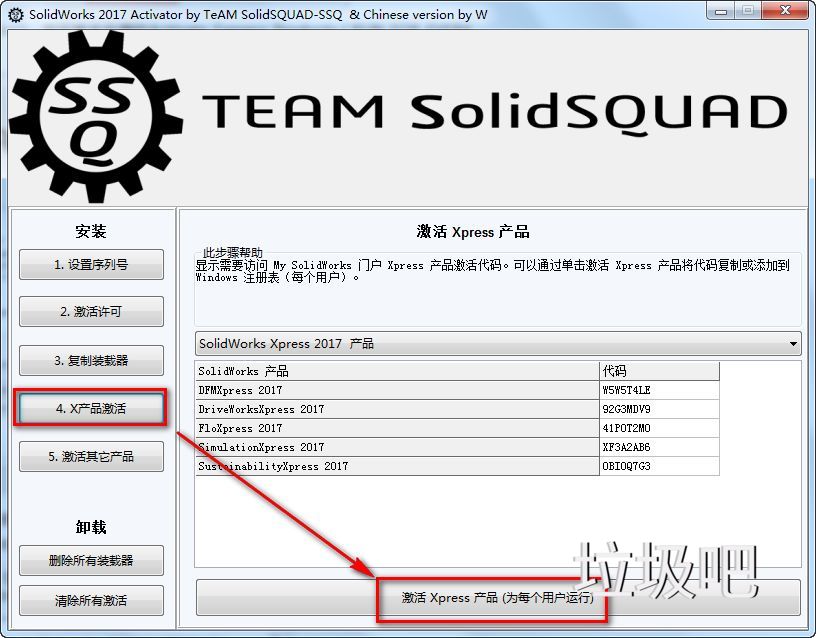Select DFMXpress 2017 row
The width and height of the screenshot is (816, 638).
(395, 390)
